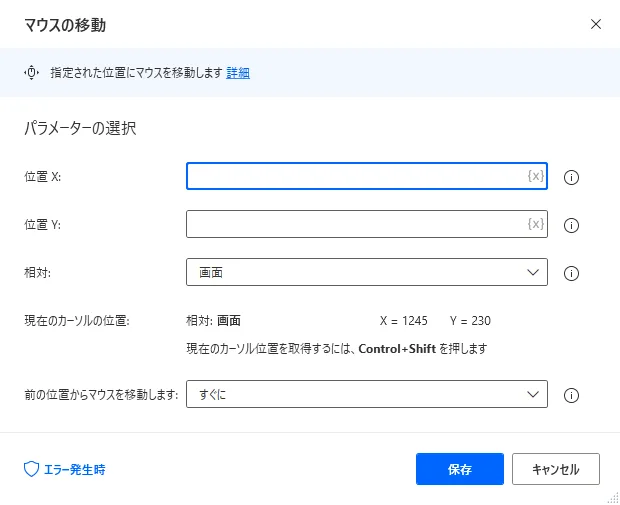Click the info icon beside 位置 Y

tap(572, 225)
